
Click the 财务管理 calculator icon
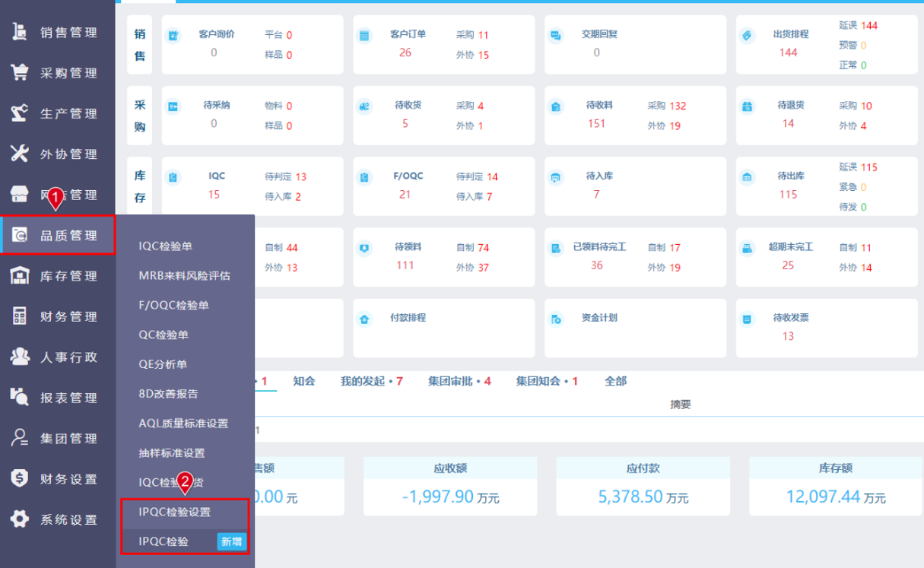point(19,316)
